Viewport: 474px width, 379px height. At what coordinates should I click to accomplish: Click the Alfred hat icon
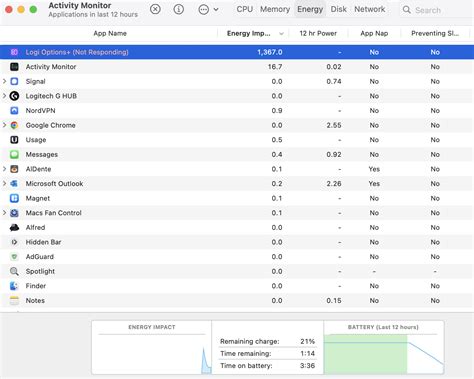pyautogui.click(x=14, y=227)
